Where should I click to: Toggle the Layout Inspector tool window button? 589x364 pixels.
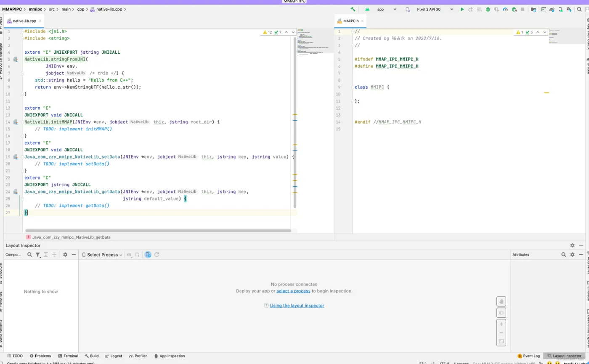(564, 356)
